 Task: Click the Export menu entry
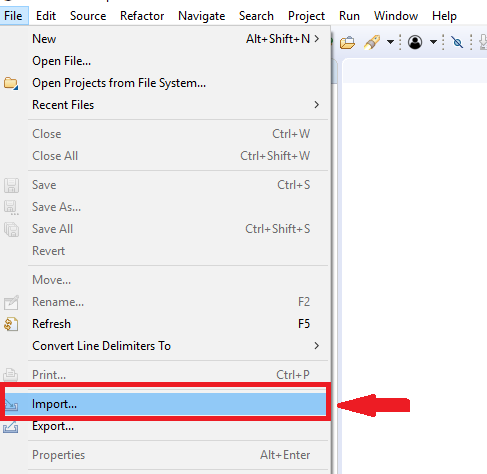(x=165, y=426)
